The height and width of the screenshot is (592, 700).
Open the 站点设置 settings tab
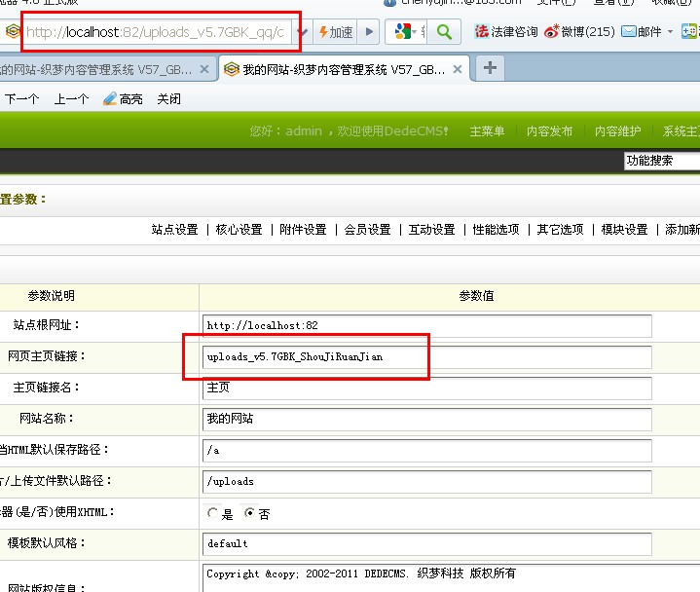click(x=174, y=230)
